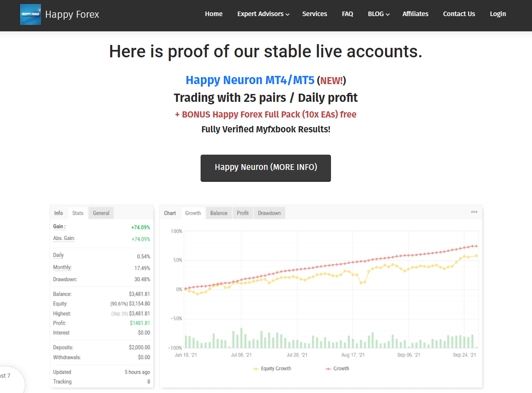Screen dimensions: 532x393
Task: Click the Equity $3,154.80 value
Action: (139, 304)
